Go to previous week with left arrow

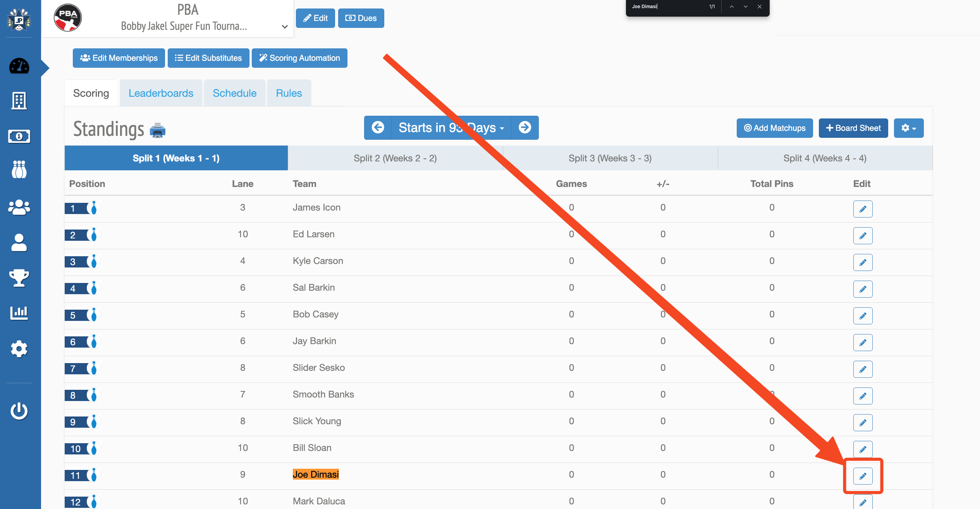pos(378,128)
